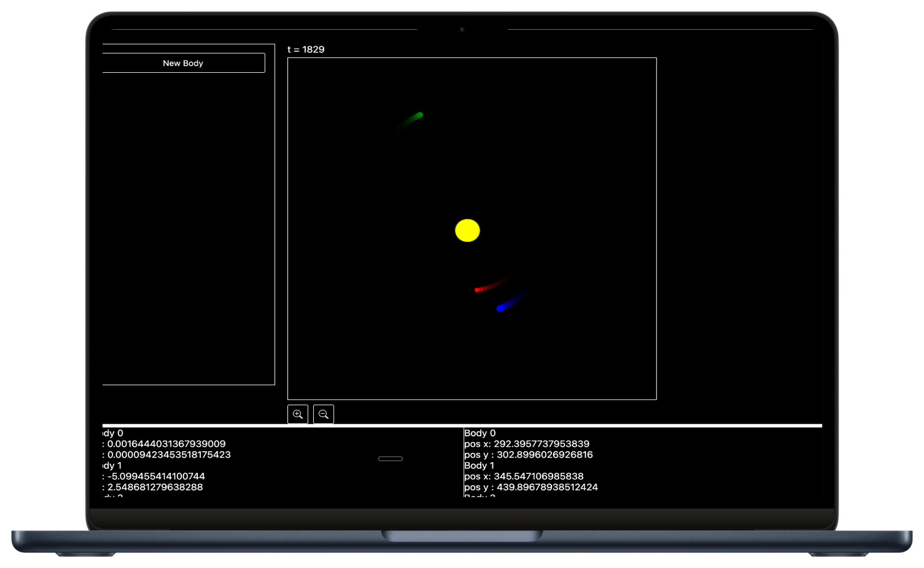Click the right panel Body 1 heading
This screenshot has height=568, width=924.
point(480,466)
